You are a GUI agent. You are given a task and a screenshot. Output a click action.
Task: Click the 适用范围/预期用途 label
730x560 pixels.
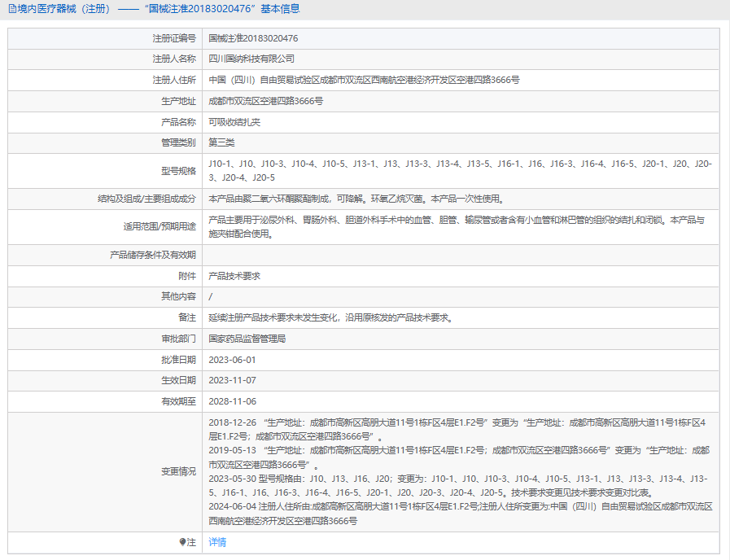click(160, 227)
